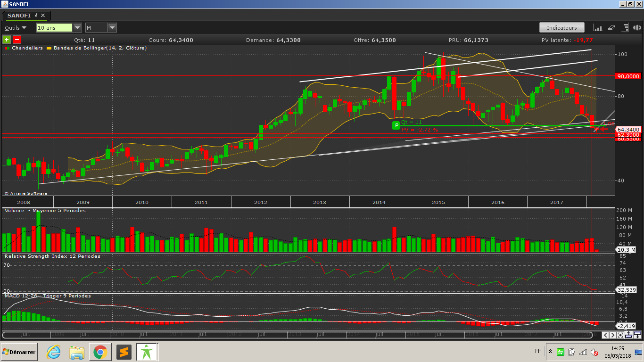This screenshot has height=362, width=644.
Task: Click the MACD 12-26 indicator label
Action: (48, 296)
